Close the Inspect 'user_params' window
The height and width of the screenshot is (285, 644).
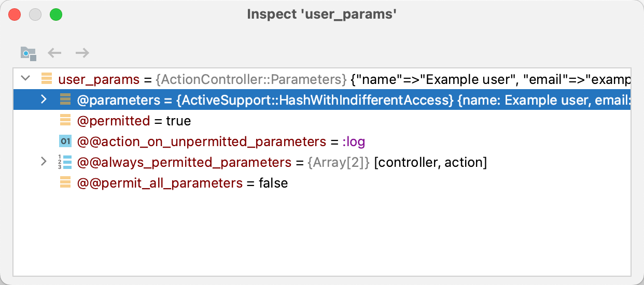15,15
